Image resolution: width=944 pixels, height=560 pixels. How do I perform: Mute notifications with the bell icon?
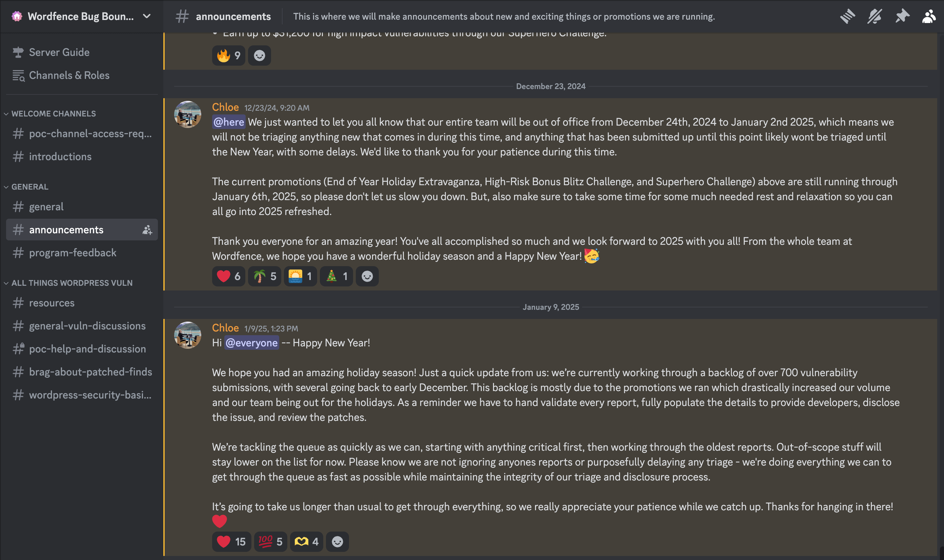pos(875,16)
